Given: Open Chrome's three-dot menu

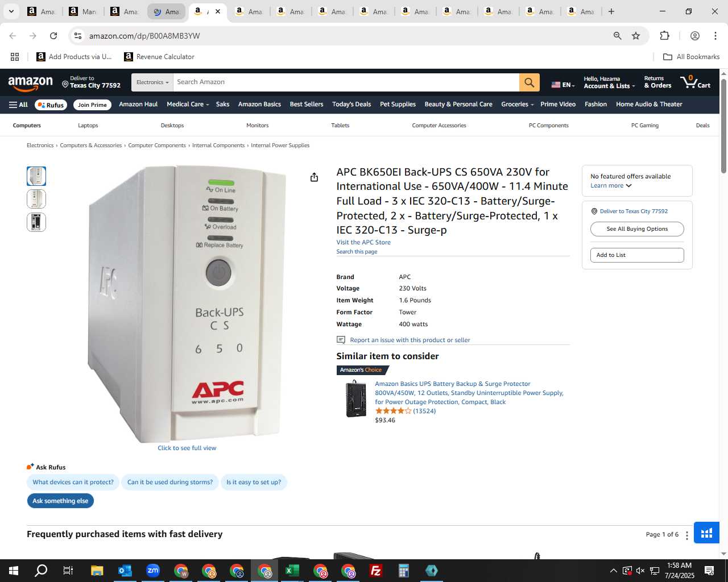Looking at the screenshot, I should 715,36.
